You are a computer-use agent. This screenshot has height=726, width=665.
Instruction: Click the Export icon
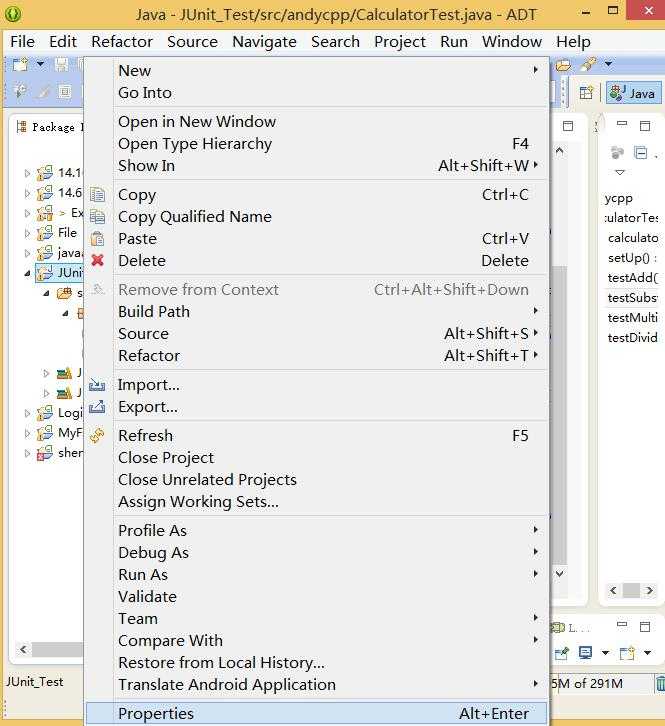(x=97, y=407)
